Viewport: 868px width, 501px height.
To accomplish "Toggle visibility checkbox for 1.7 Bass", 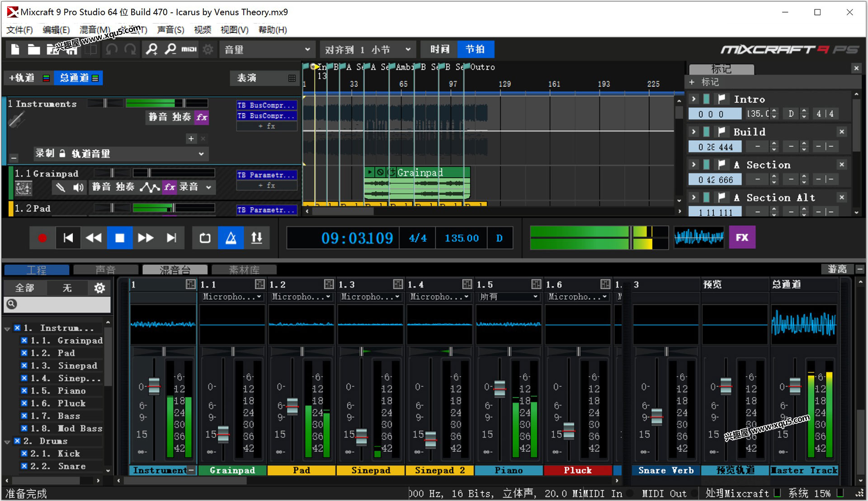I will [x=24, y=416].
